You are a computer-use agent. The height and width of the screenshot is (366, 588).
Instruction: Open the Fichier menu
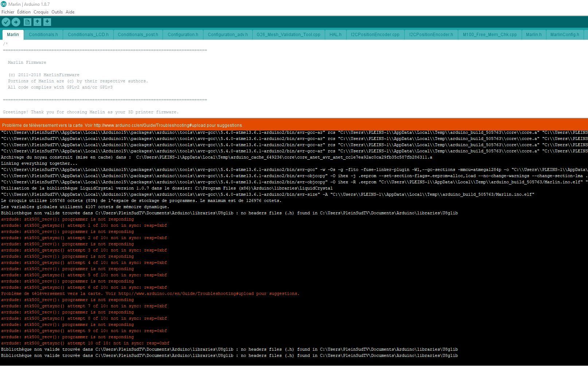point(8,12)
